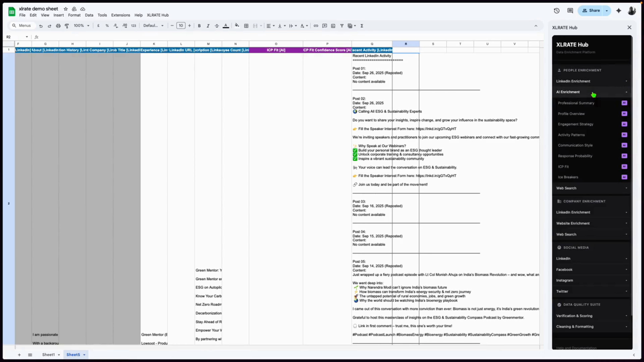Open the Insert comment icon
644x362 pixels.
click(324, 25)
